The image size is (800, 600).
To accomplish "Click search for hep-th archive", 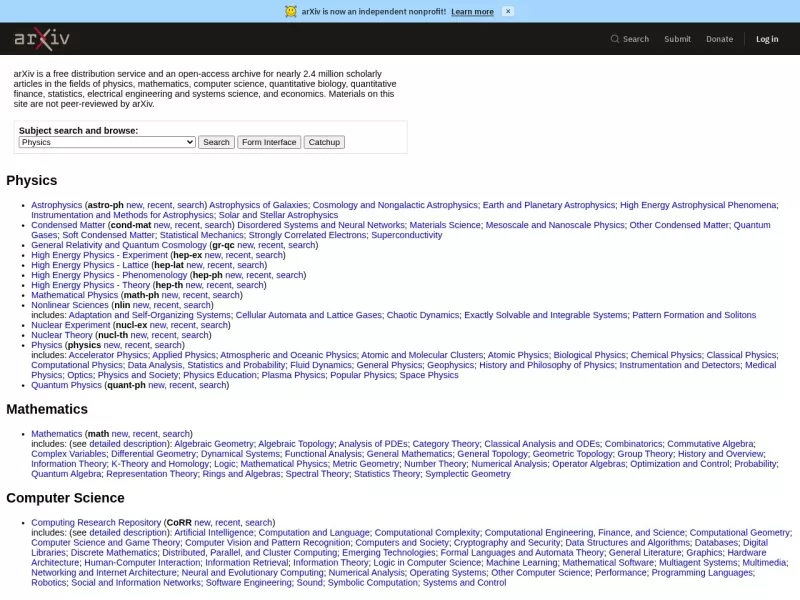I will coord(250,285).
